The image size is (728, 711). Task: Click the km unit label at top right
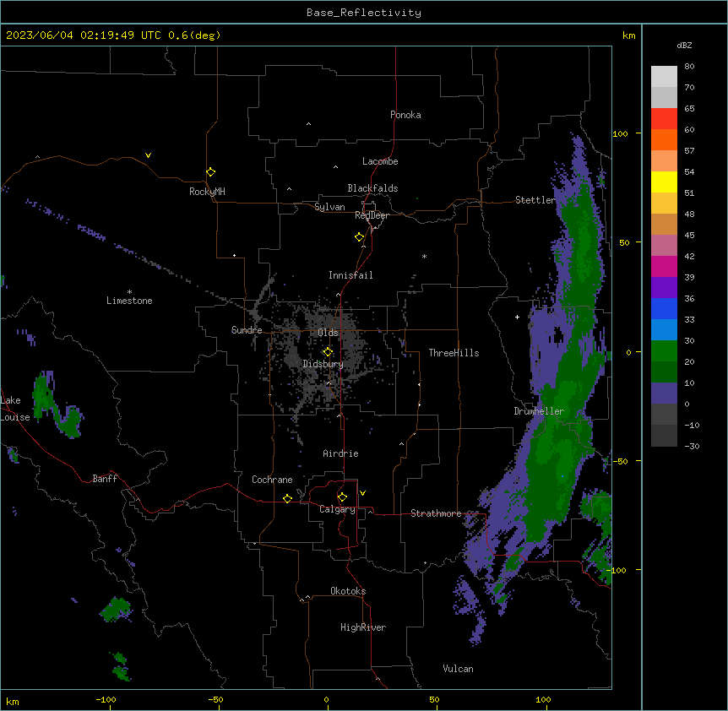629,35
